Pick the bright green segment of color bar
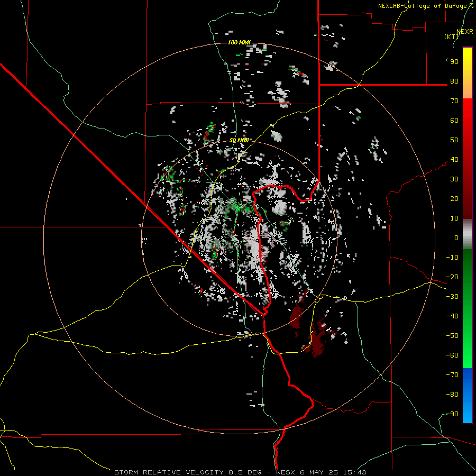476x476 pixels. [467, 340]
